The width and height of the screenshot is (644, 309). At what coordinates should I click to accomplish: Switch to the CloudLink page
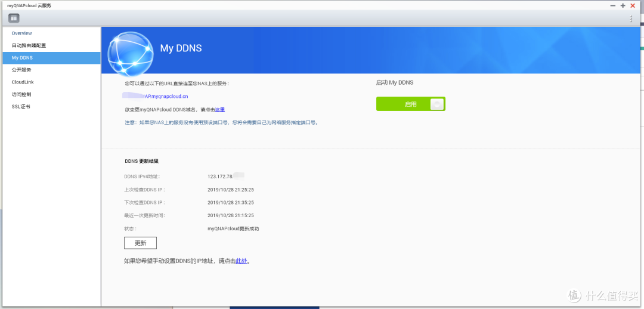coord(22,82)
